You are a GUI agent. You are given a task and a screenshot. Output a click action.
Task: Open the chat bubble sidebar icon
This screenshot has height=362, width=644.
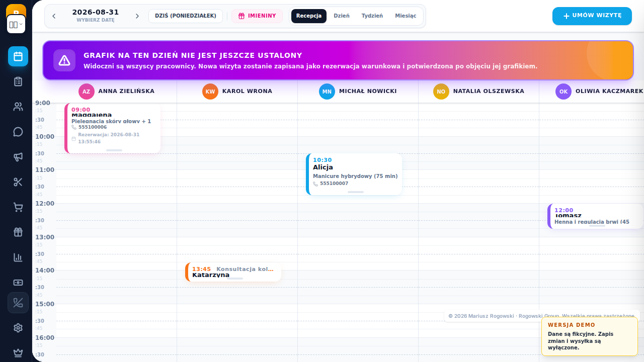[18, 132]
